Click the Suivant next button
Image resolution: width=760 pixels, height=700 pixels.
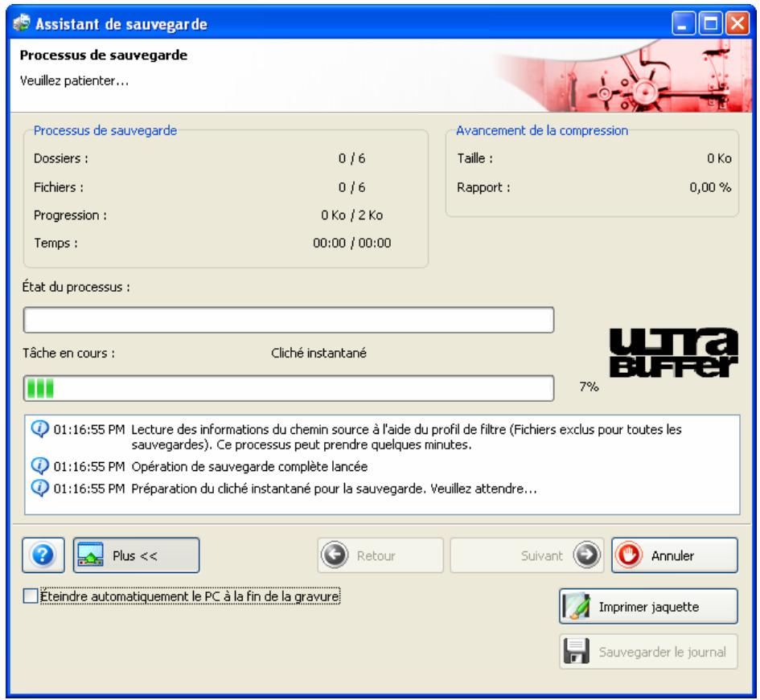tap(527, 555)
